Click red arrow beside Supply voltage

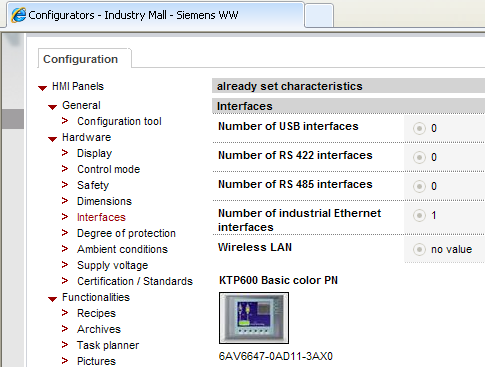65,265
